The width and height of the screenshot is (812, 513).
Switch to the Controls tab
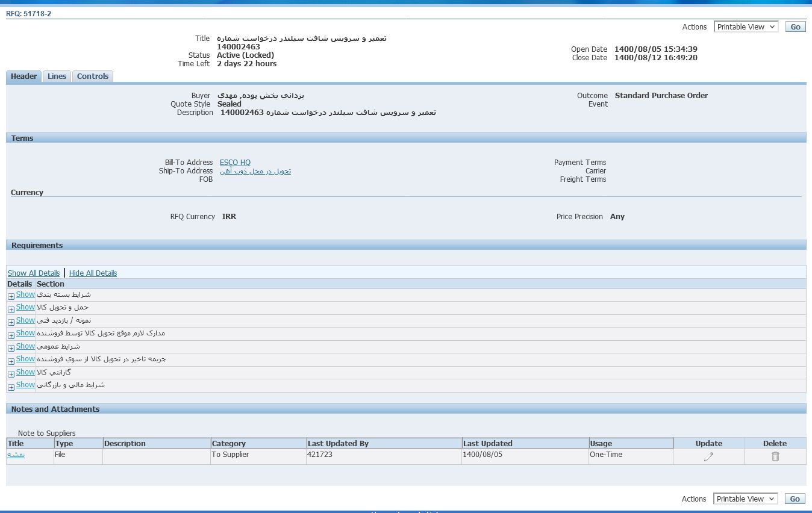tap(93, 76)
